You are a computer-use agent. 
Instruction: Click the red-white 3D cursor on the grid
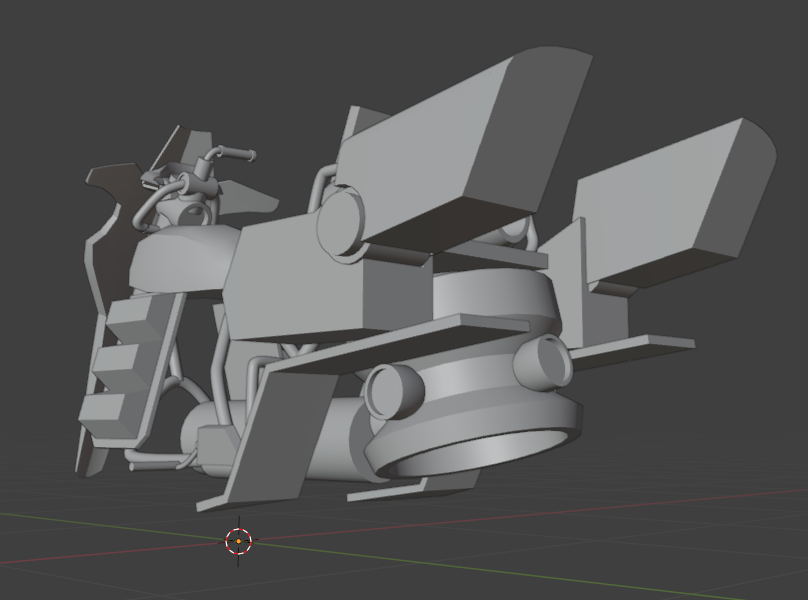pos(239,541)
